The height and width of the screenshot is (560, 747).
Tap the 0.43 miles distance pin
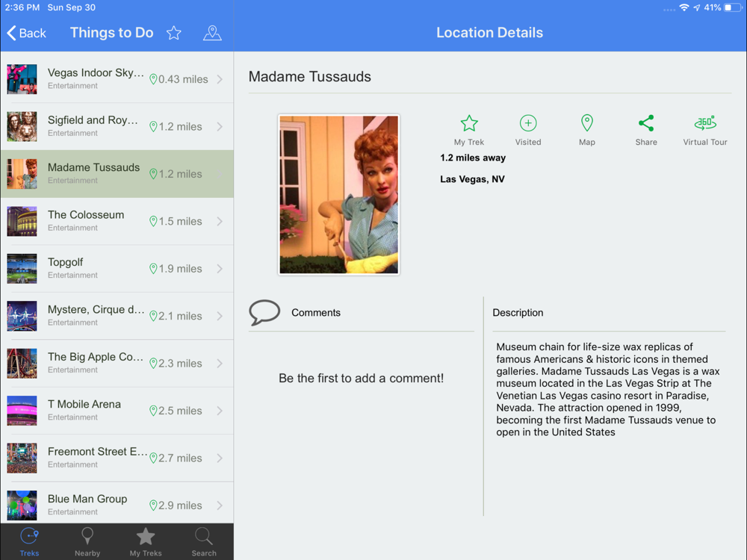click(x=153, y=79)
